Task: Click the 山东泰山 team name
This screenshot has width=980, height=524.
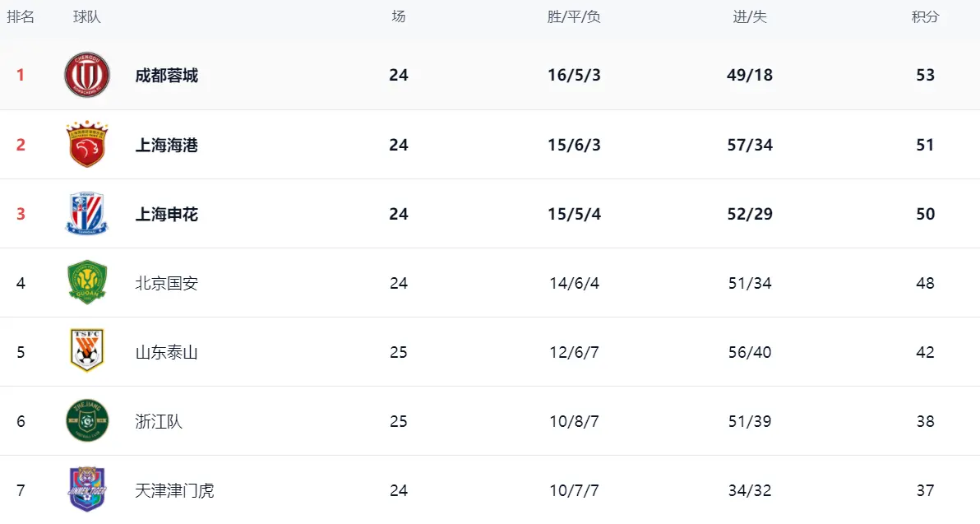Action: pyautogui.click(x=167, y=353)
